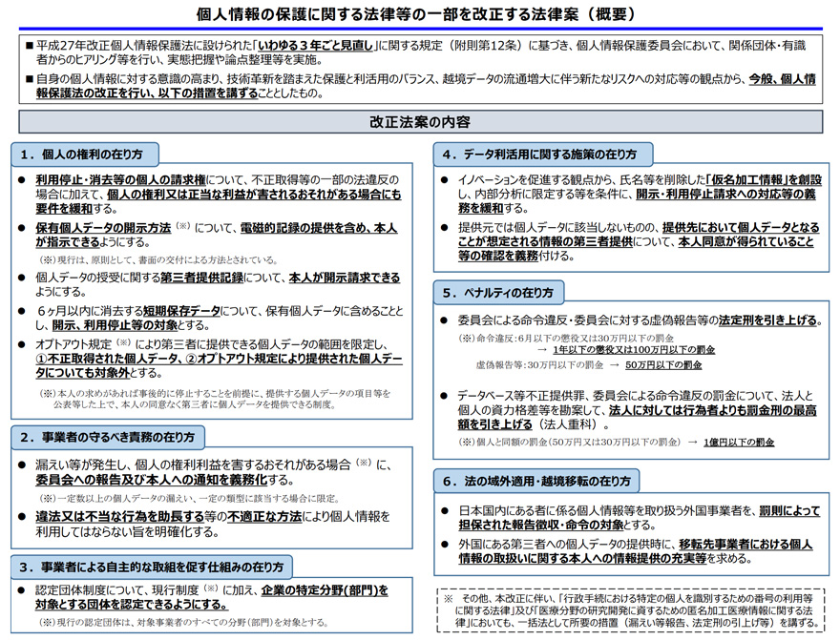Select heading 4. データ利活用に関する施策の在り方
840x640 pixels.
[542, 155]
